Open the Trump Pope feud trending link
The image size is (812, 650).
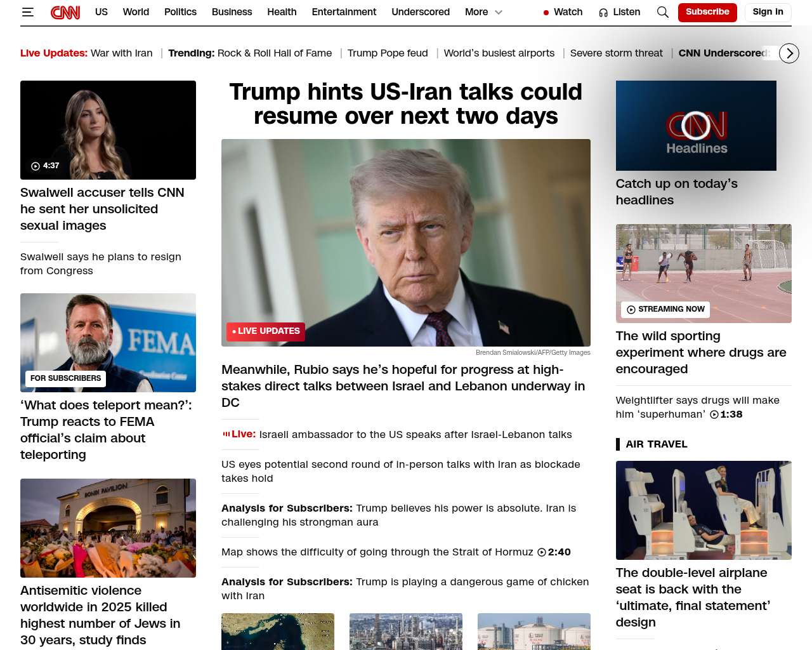(388, 53)
